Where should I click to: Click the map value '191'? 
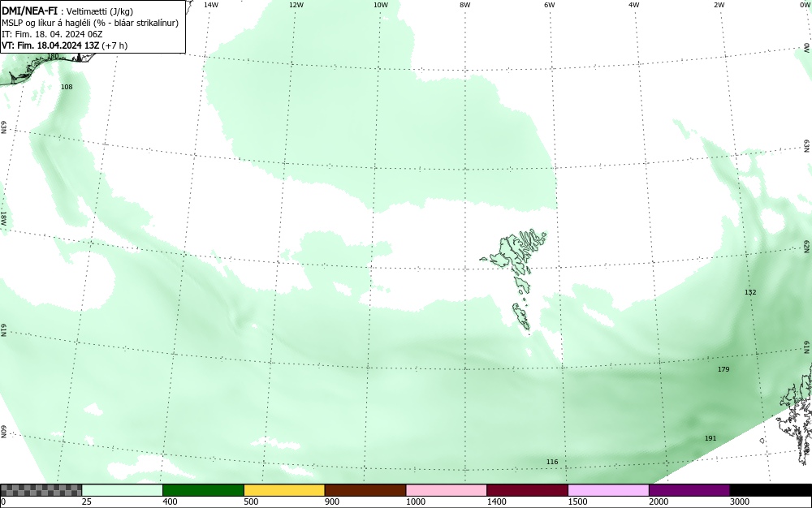[x=710, y=438]
